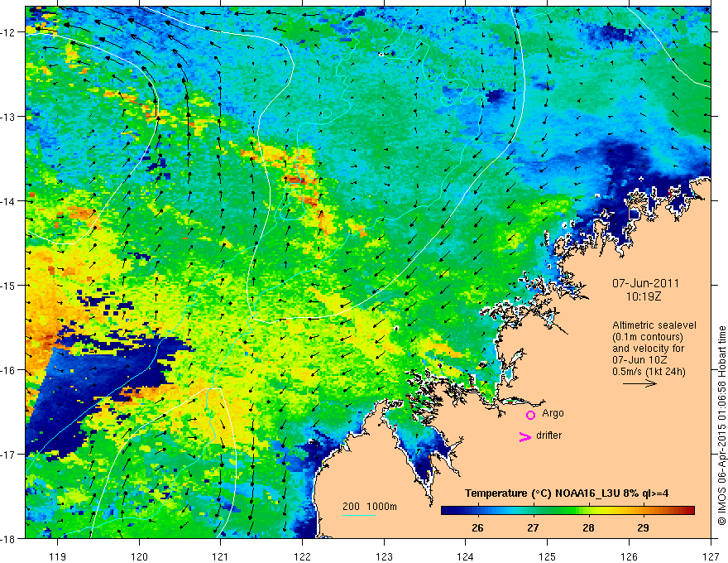The image size is (728, 563).
Task: Click the time label 10:19Z
Action: tap(643, 296)
